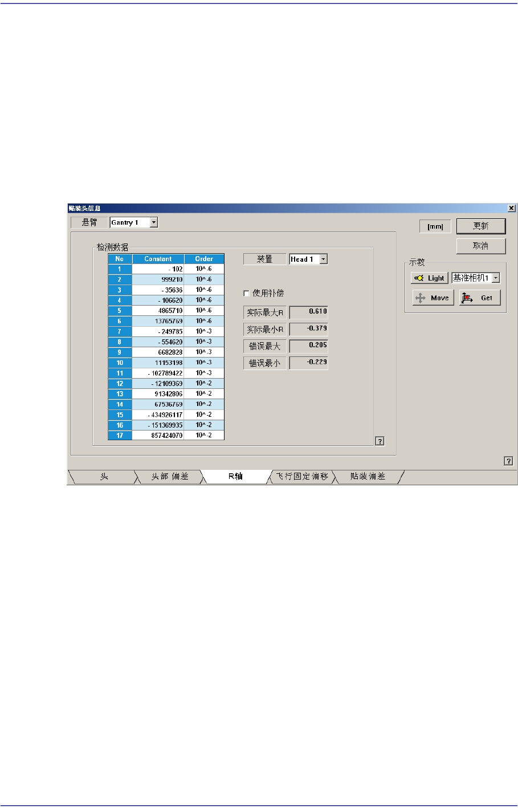Open the 飞行固定偏移 tab
Image resolution: width=518 pixels, height=812 pixels.
pyautogui.click(x=302, y=477)
